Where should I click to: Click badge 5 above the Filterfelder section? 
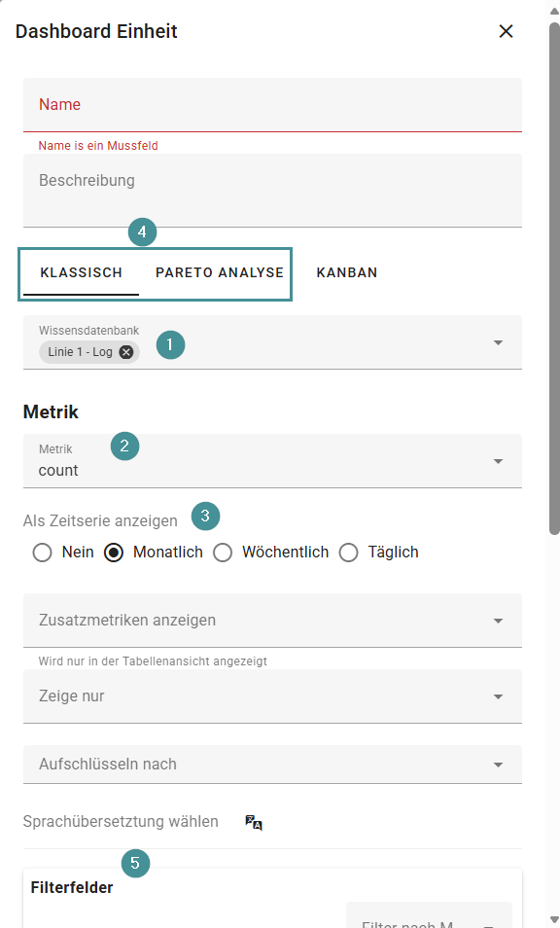[x=135, y=863]
